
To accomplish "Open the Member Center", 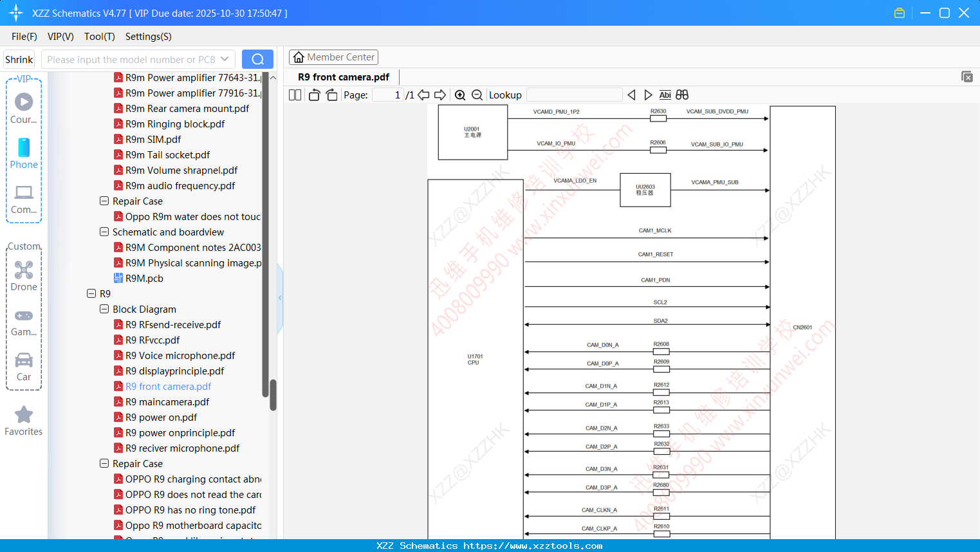I will (x=333, y=57).
